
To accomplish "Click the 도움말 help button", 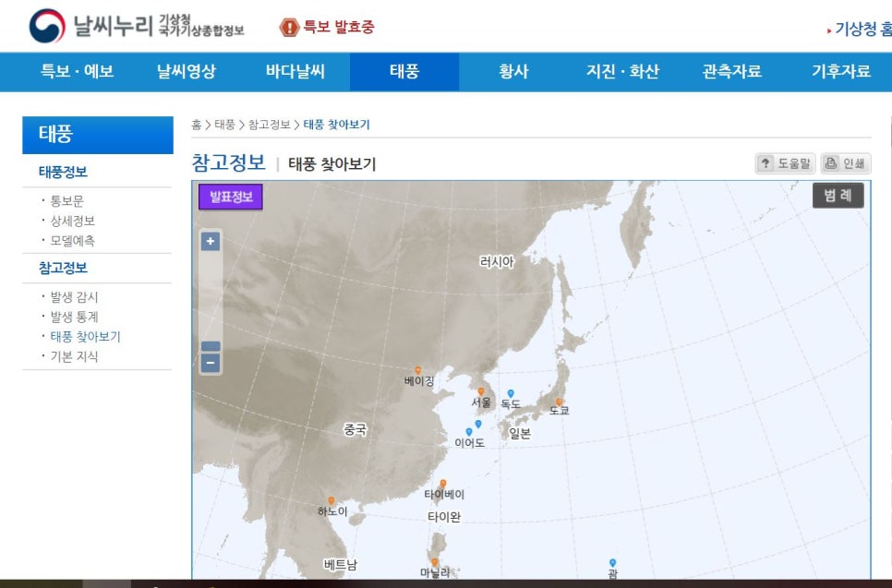I will point(785,164).
